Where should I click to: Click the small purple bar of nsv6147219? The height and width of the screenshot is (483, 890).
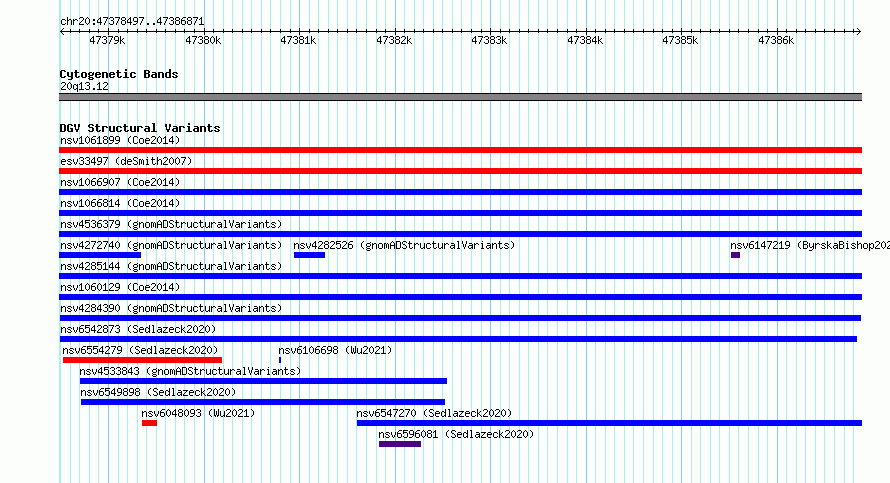(x=736, y=255)
